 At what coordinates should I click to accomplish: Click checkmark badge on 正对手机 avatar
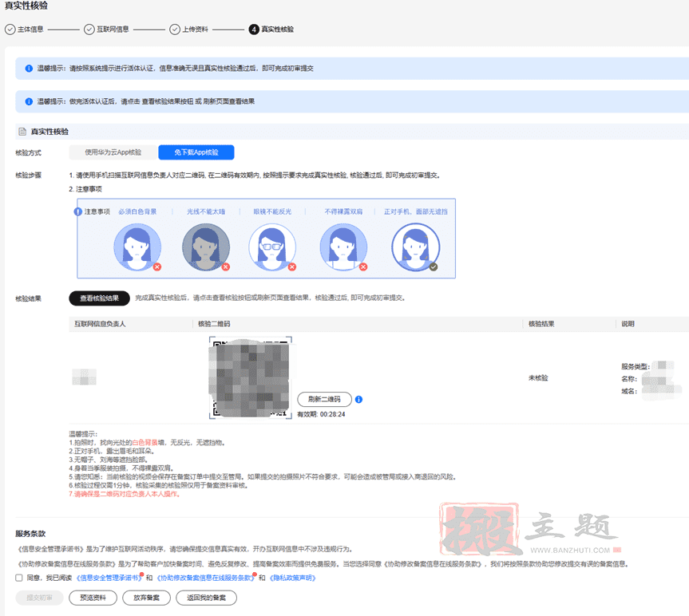pos(434,267)
